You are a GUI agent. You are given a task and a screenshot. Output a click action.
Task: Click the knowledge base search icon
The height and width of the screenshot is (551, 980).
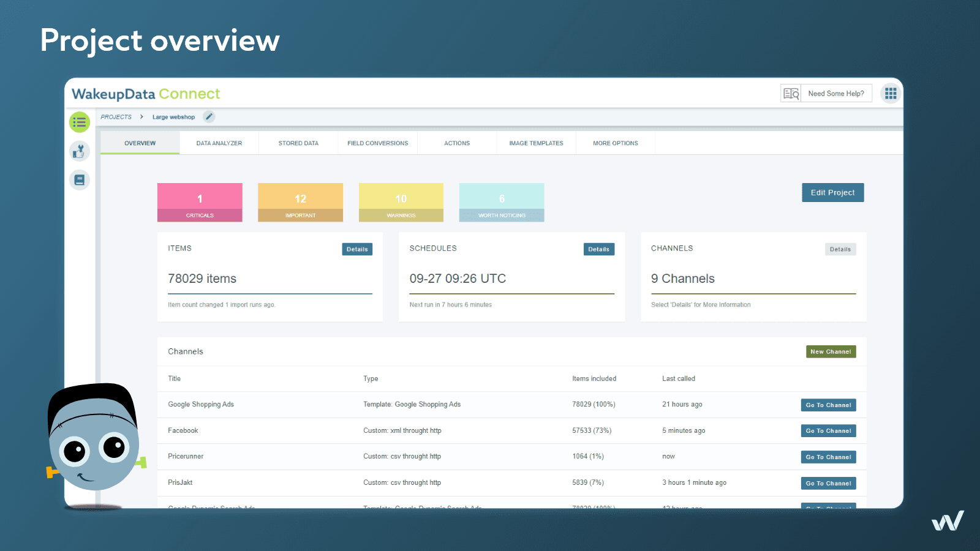click(790, 93)
